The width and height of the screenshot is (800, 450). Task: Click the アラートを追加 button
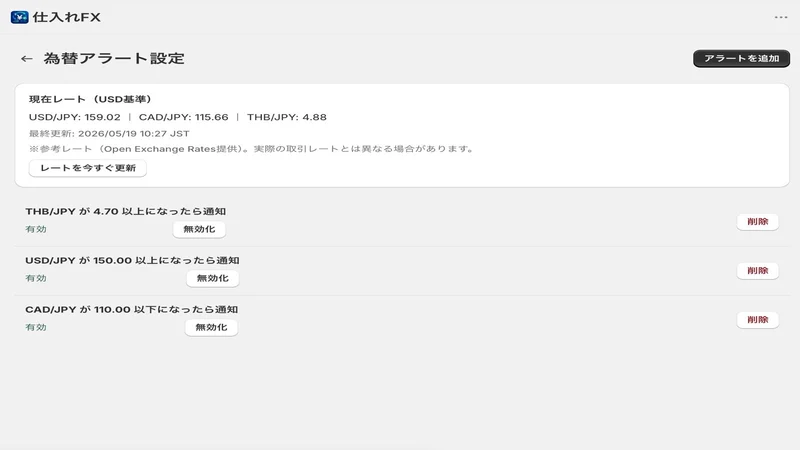pyautogui.click(x=741, y=59)
